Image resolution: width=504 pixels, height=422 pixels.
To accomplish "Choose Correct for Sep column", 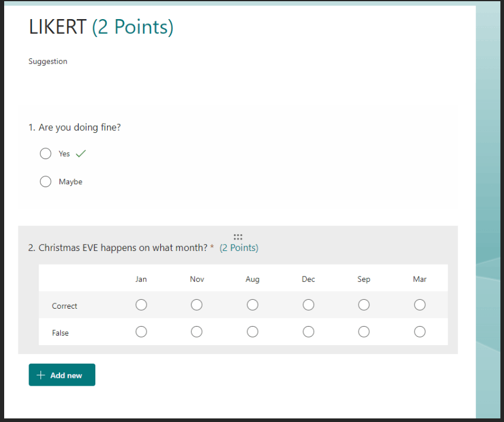I will point(364,305).
